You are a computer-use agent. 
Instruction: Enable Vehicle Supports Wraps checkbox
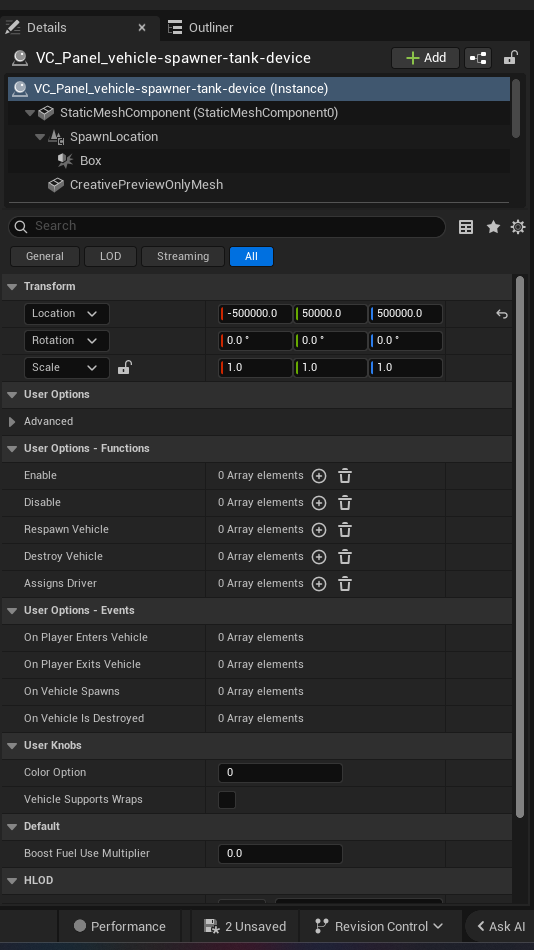[x=227, y=800]
